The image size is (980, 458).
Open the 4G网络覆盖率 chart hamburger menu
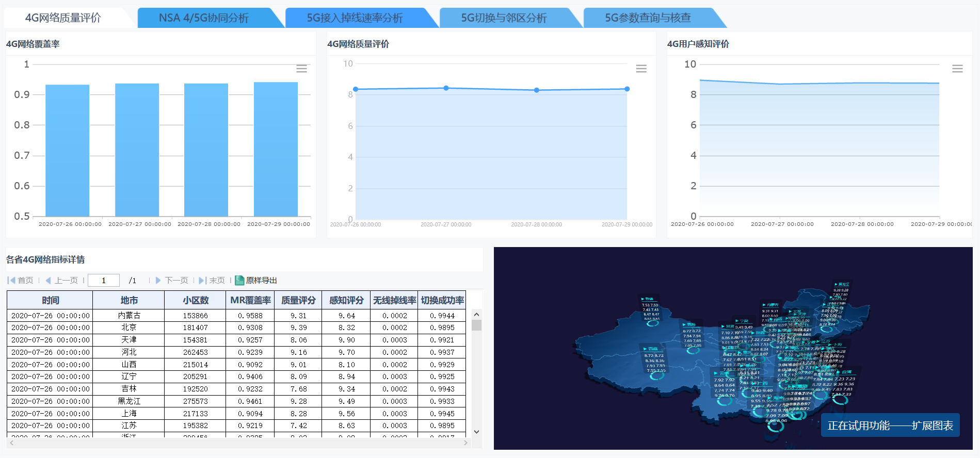click(301, 69)
